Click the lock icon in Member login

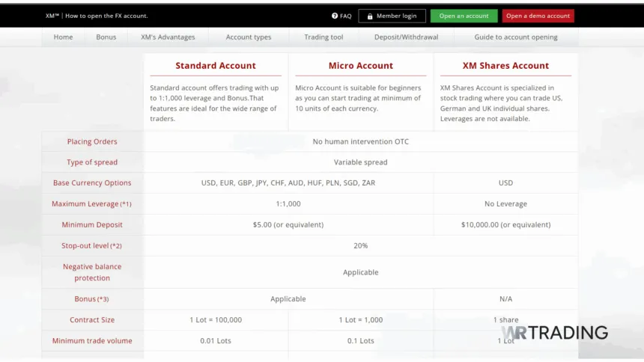point(370,16)
